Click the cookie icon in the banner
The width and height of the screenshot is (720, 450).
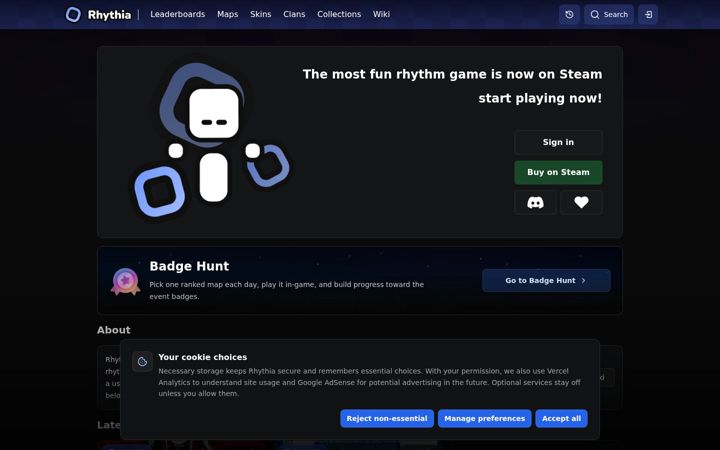[142, 362]
